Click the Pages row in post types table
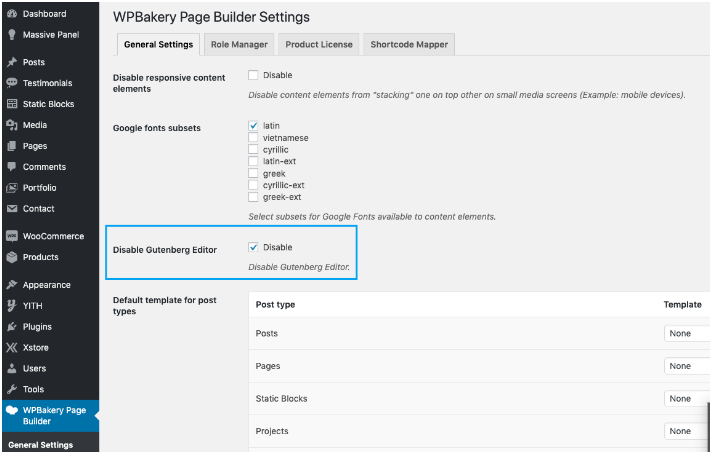Screen dimensions: 710x452 pos(479,366)
